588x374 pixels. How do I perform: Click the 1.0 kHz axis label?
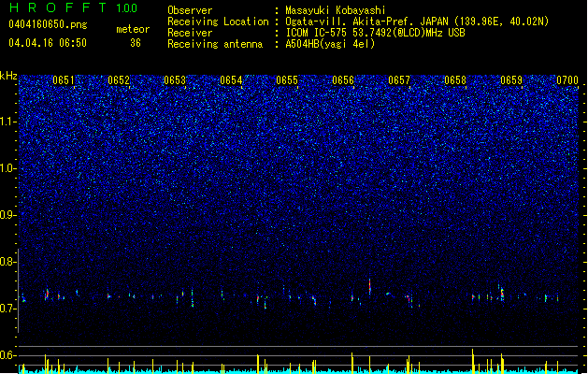tap(8, 168)
